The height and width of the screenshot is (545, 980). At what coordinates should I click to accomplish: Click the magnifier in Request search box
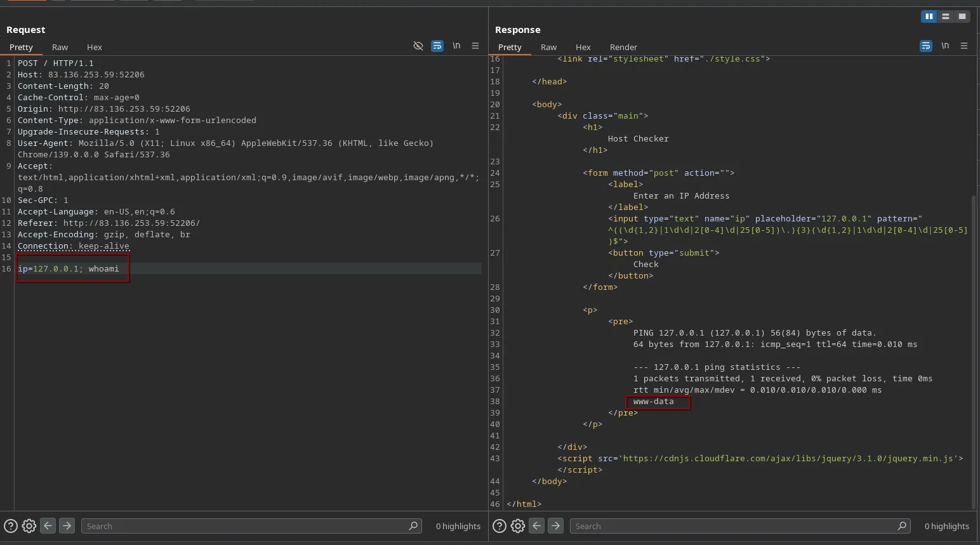pyautogui.click(x=413, y=526)
